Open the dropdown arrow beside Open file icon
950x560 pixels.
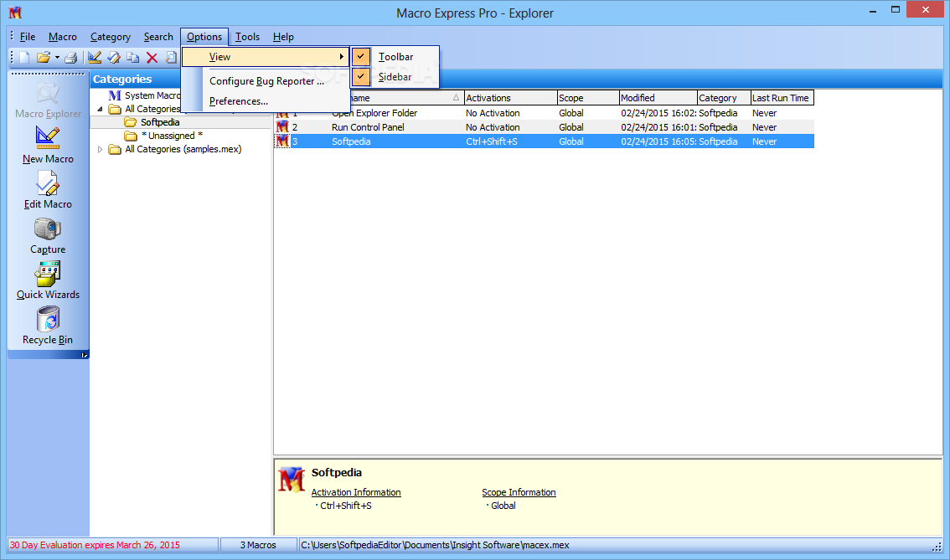pyautogui.click(x=57, y=58)
